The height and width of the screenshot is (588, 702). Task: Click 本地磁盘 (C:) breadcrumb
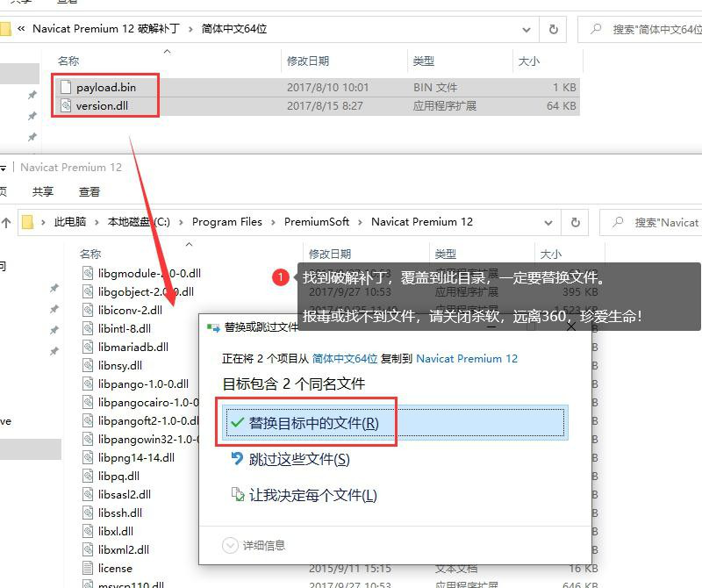[x=139, y=222]
